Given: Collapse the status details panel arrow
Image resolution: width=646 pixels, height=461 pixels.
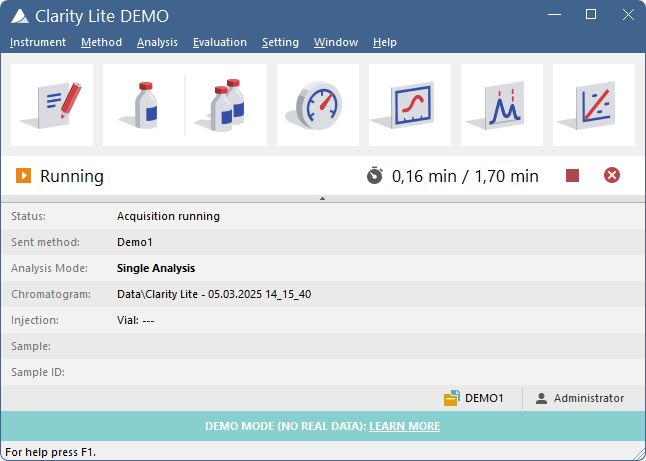Looking at the screenshot, I should 323,199.
